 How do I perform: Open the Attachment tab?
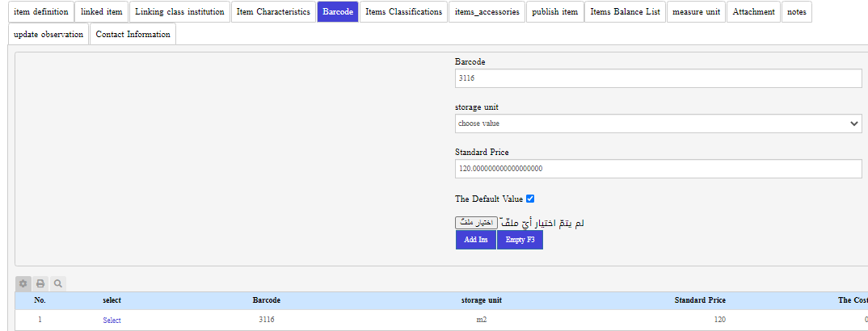pyautogui.click(x=753, y=12)
